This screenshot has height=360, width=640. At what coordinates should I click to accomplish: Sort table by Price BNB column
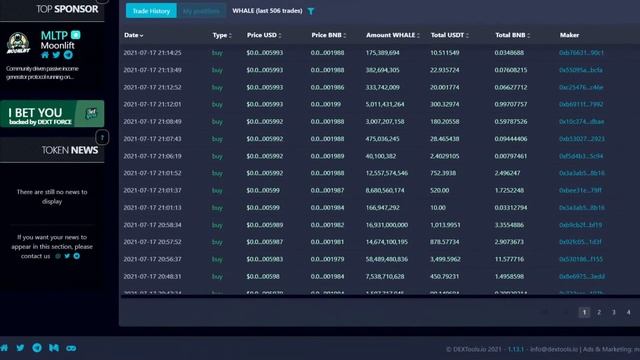click(x=329, y=35)
